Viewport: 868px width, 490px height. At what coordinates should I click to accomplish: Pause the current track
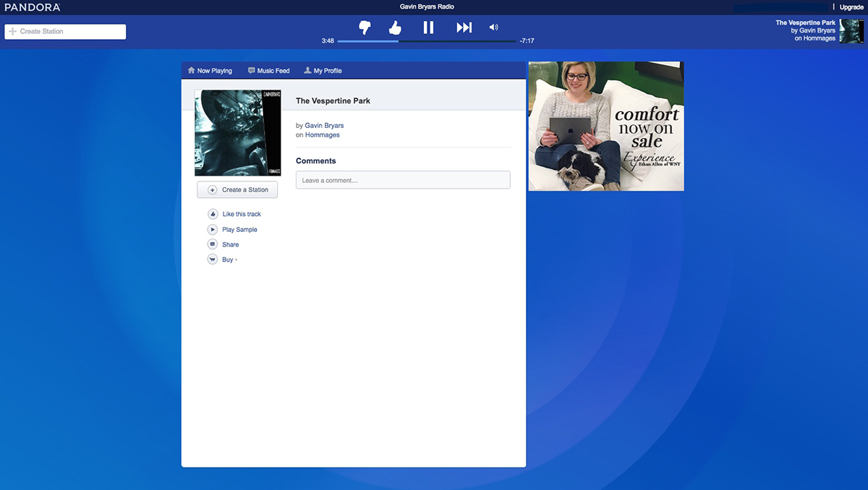(x=428, y=27)
